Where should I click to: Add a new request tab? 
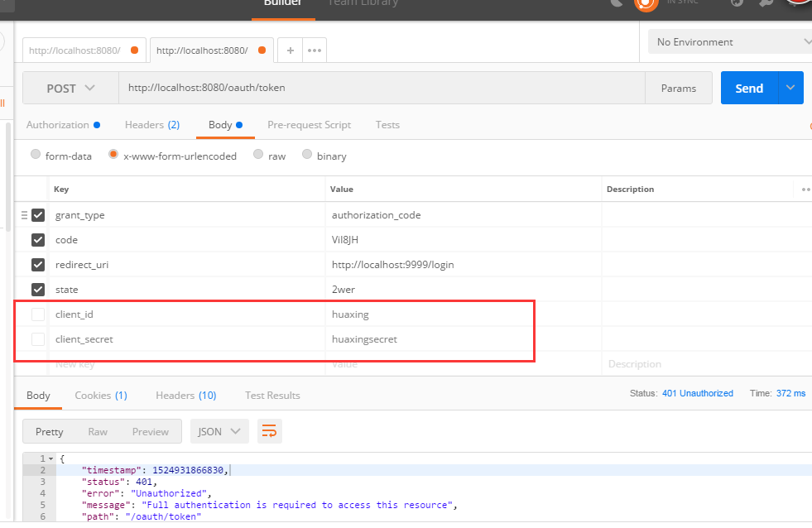(x=290, y=50)
